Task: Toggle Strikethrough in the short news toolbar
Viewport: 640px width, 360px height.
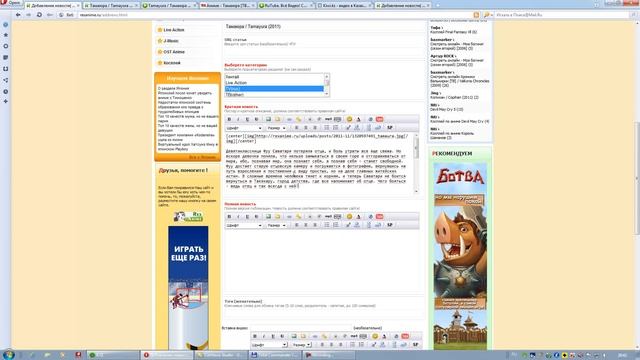Action: [x=256, y=119]
